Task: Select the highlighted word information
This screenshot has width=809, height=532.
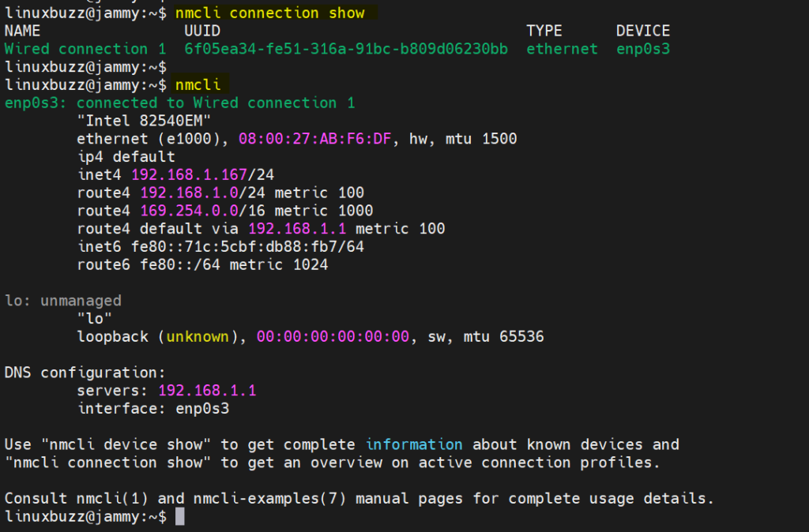Action: tap(414, 444)
